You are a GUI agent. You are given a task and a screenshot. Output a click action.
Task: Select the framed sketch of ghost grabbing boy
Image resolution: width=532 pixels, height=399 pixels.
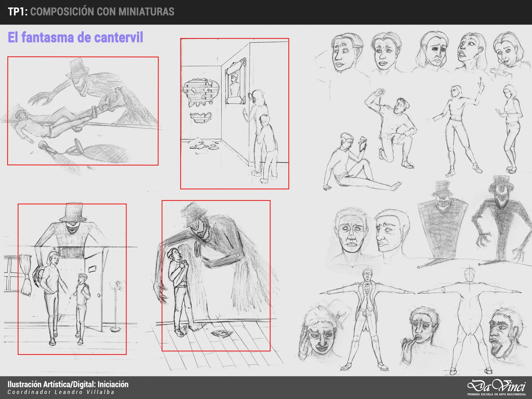216,276
